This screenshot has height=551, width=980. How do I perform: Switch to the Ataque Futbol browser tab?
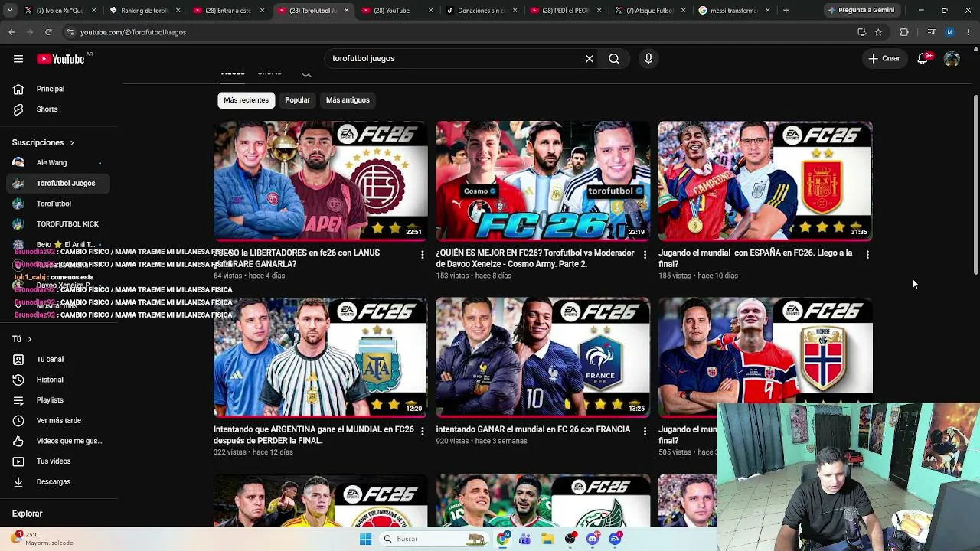[648, 11]
